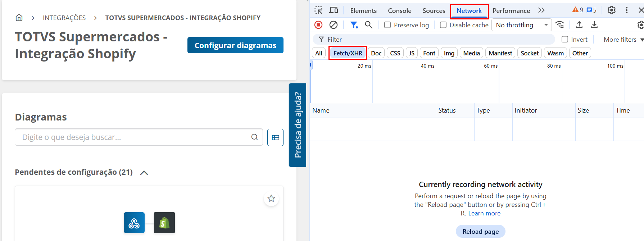The height and width of the screenshot is (241, 644).
Task: Expand the More filters dropdown
Action: coord(623,39)
